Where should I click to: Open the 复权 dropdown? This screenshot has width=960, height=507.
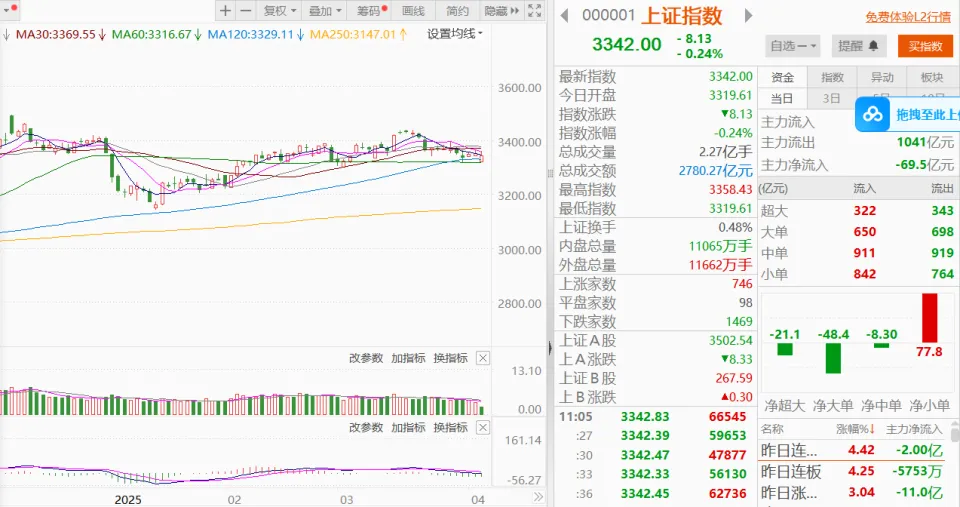point(279,11)
